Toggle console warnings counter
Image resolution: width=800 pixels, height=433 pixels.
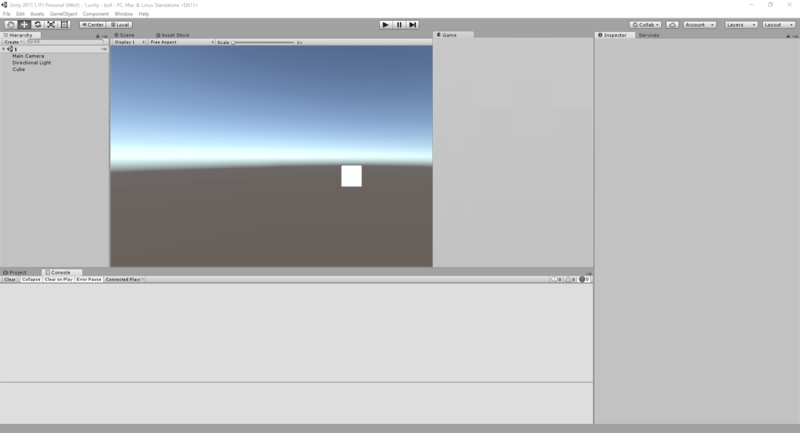pyautogui.click(x=570, y=279)
